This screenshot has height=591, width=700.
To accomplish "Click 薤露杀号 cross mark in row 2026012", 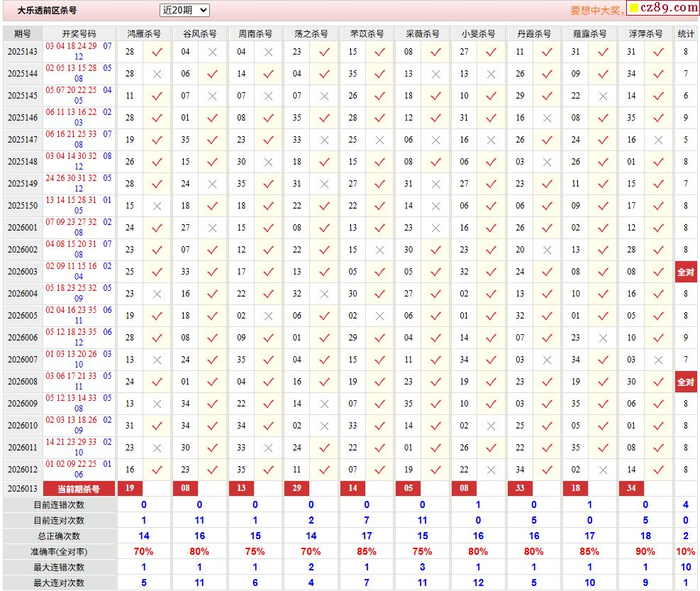I will click(x=603, y=470).
